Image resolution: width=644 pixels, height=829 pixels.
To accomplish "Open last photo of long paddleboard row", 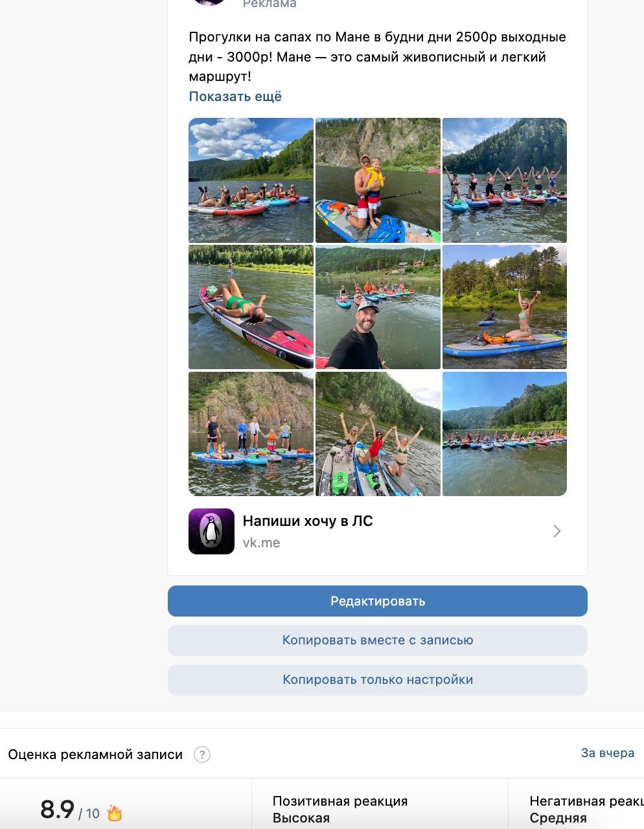I will click(505, 434).
